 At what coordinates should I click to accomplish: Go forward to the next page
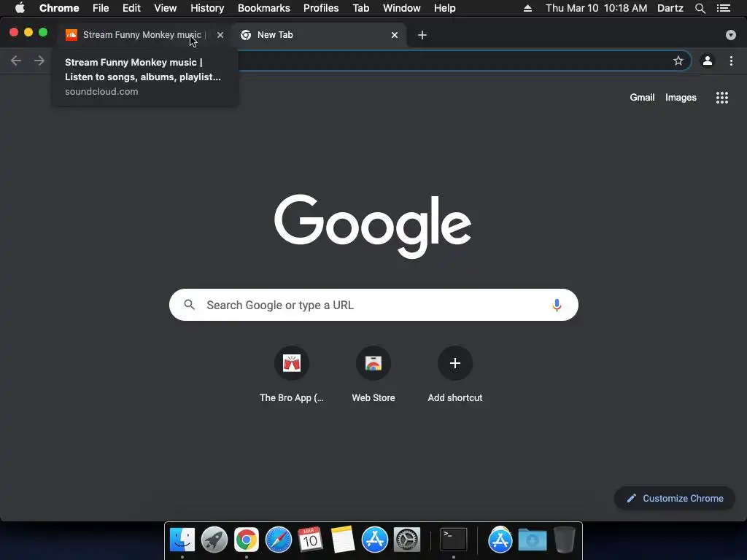point(39,61)
